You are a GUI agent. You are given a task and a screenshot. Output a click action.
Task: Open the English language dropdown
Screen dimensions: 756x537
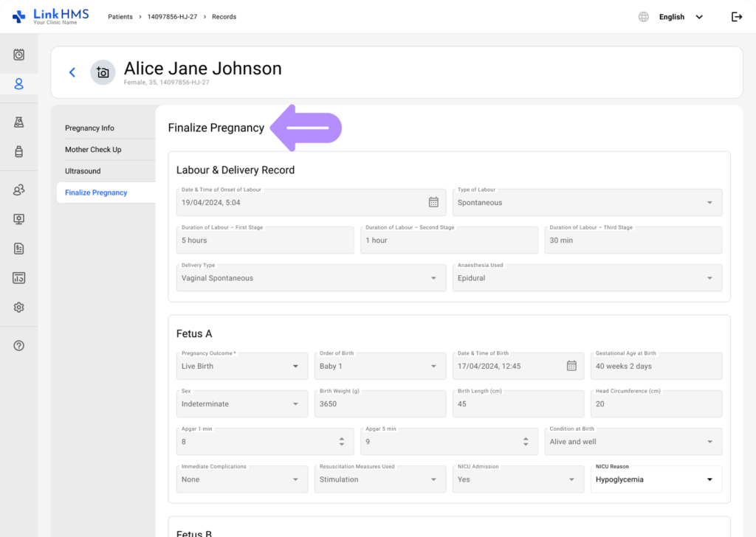pyautogui.click(x=680, y=17)
